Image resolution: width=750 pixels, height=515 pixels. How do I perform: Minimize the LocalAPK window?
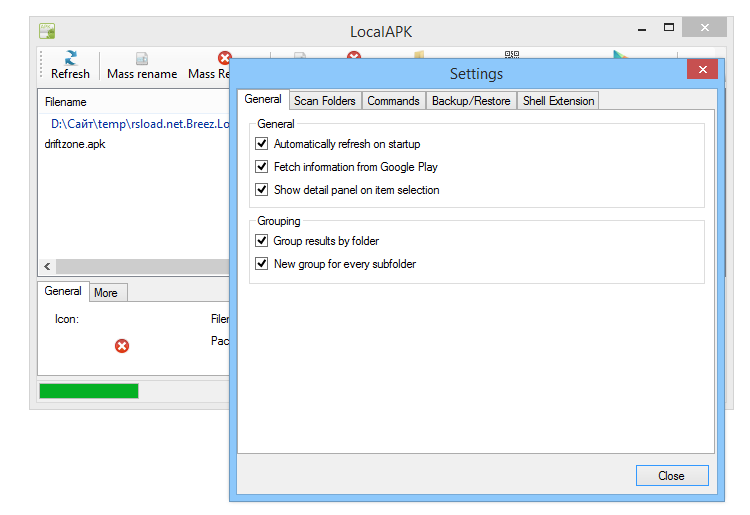pyautogui.click(x=642, y=28)
